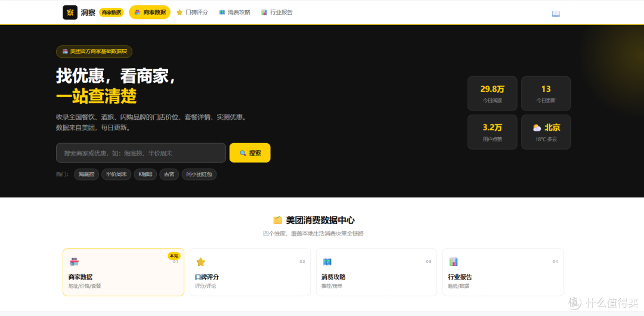Click the 3.2万 用户点赞 stat card
Screen dimensions: 644x316
[x=492, y=132]
